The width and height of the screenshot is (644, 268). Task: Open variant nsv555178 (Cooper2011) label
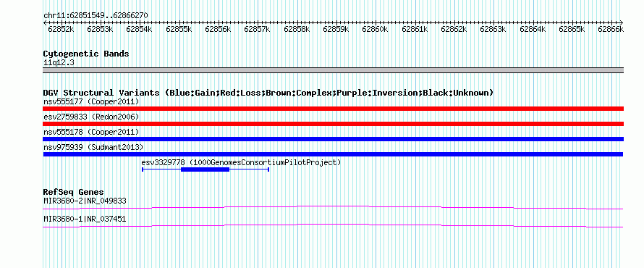click(x=91, y=132)
